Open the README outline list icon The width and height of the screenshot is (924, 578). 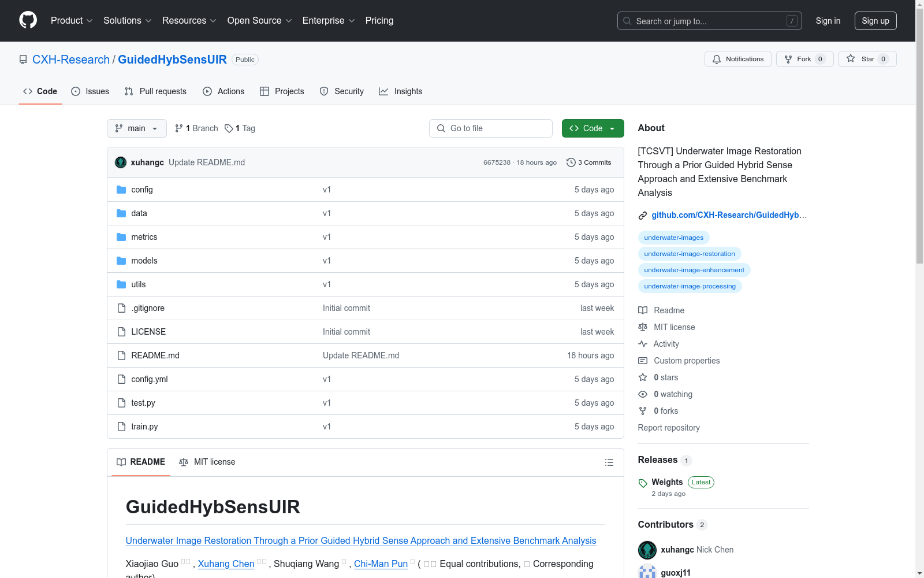(609, 462)
